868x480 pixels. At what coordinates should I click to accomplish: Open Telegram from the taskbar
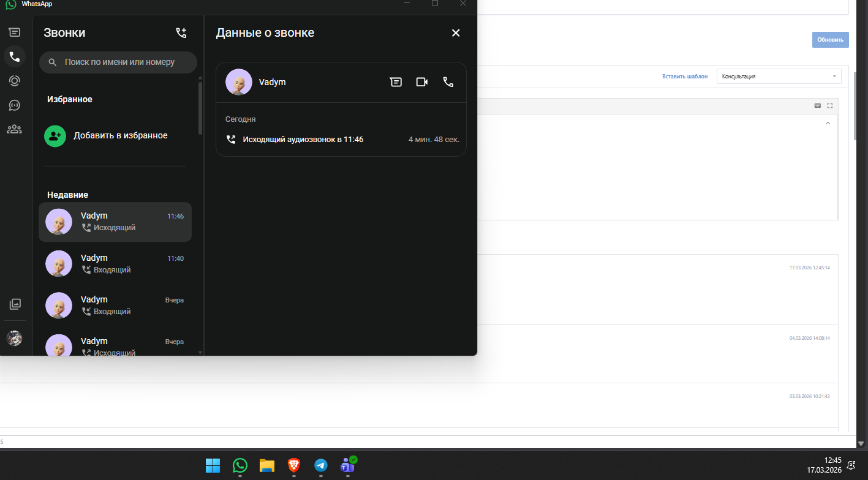pos(321,465)
